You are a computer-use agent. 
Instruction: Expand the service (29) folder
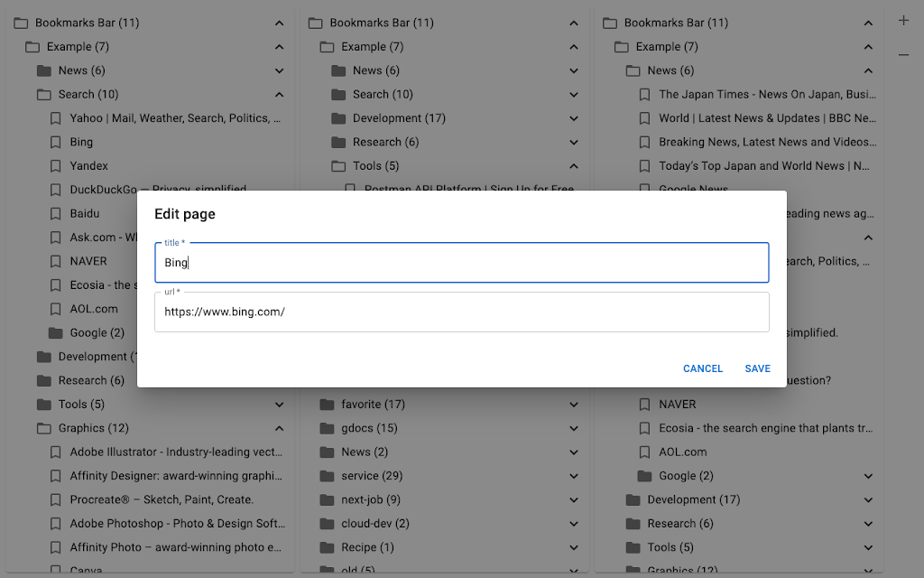click(x=574, y=476)
